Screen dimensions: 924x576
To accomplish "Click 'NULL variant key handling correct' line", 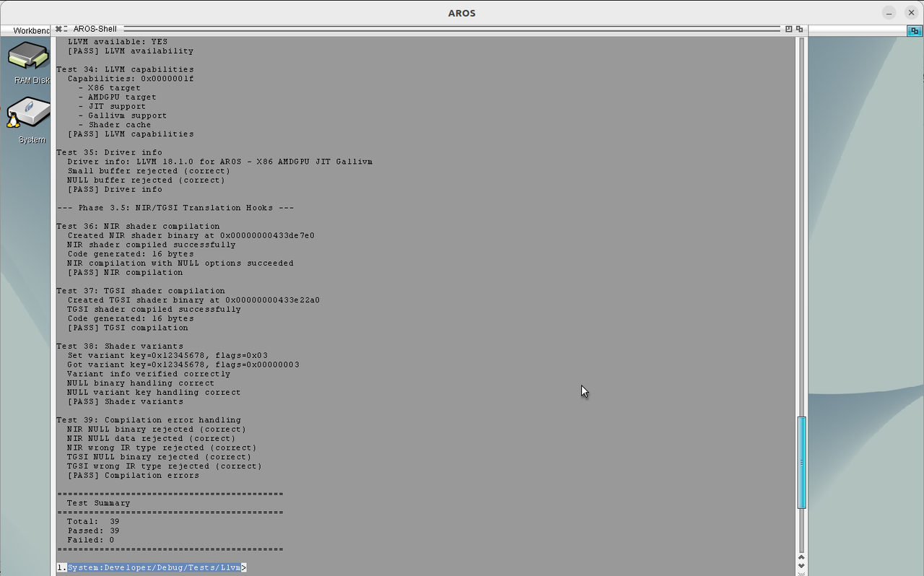I will pyautogui.click(x=154, y=393).
